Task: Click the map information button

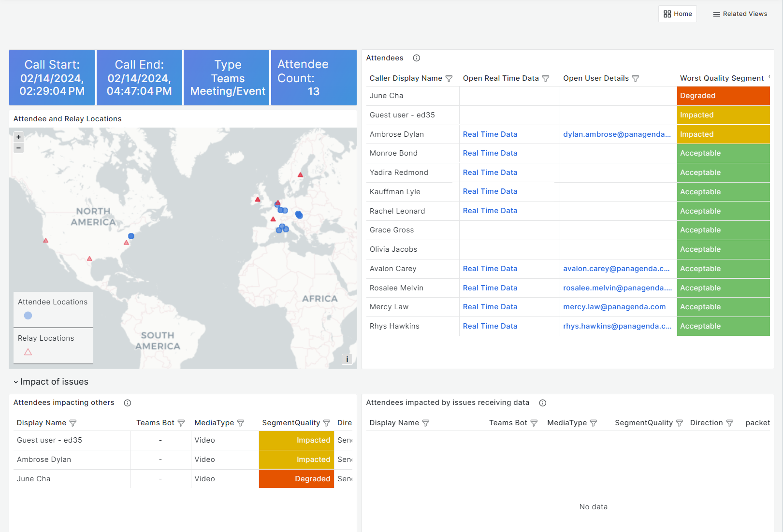Action: pos(347,359)
